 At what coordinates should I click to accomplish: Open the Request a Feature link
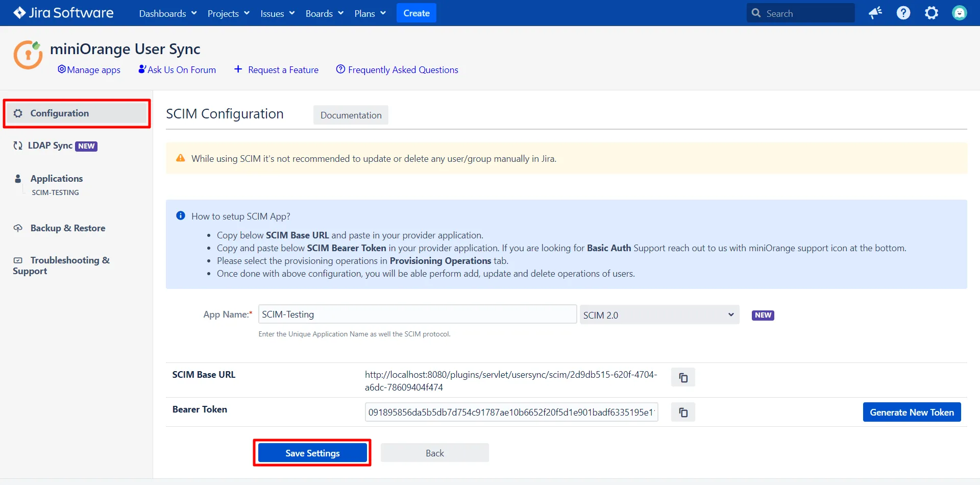tap(276, 69)
